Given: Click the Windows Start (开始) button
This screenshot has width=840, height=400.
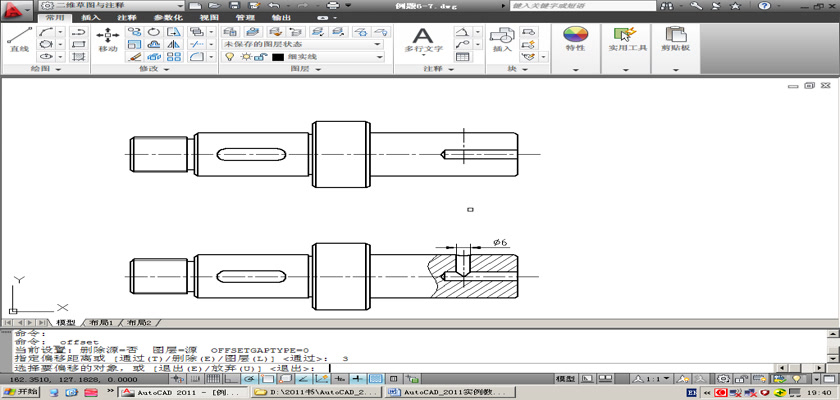Looking at the screenshot, I should click(x=20, y=393).
